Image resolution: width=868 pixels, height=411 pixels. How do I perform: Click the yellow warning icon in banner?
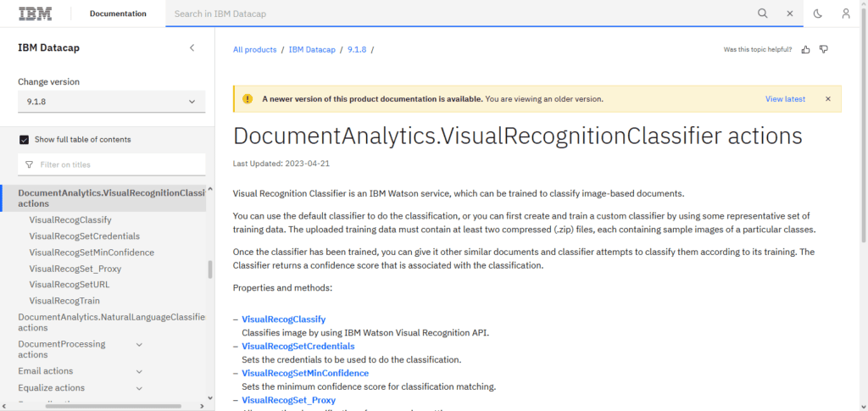(x=248, y=99)
